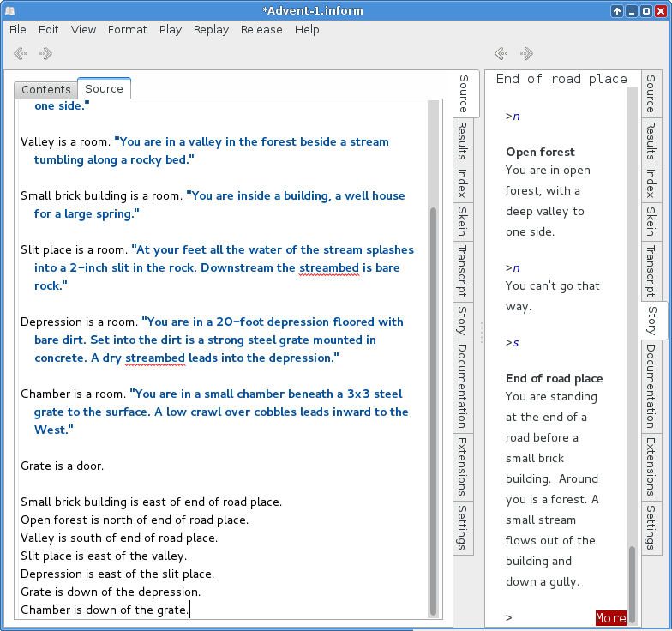The width and height of the screenshot is (672, 631).
Task: Open the Release menu
Action: tap(261, 29)
